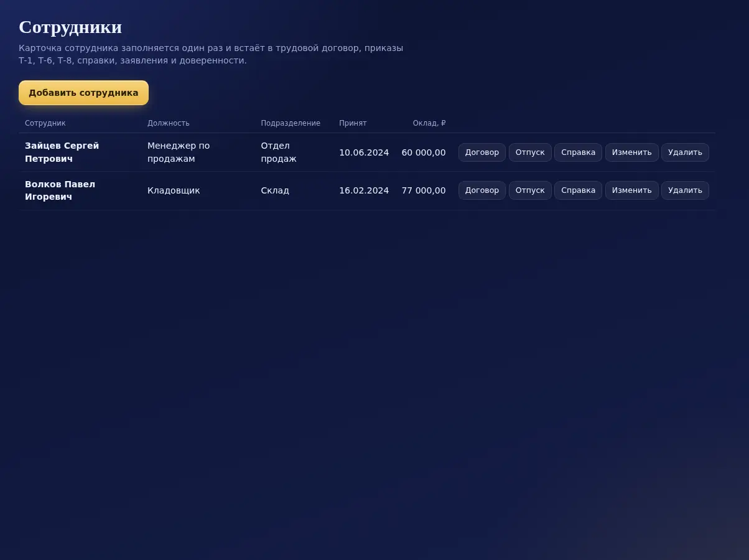Open Договор for Зайцев Сергей Петрович
The width and height of the screenshot is (749, 560).
tap(482, 152)
